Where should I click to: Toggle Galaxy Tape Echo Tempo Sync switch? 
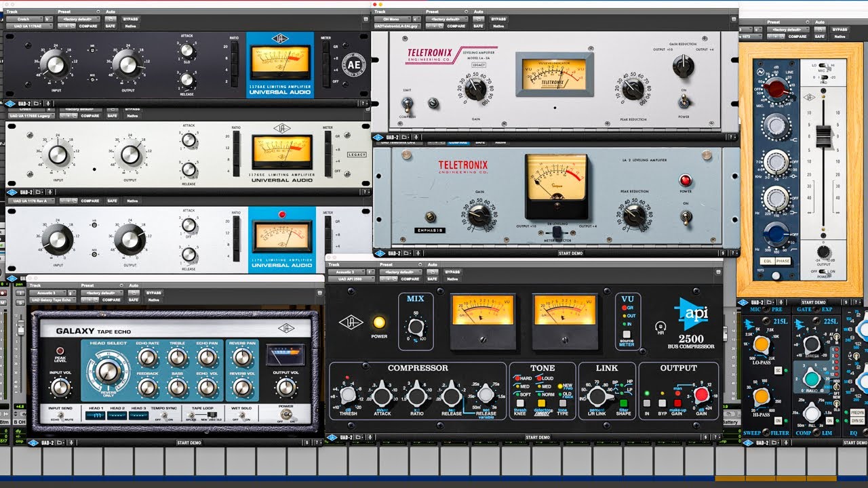click(164, 415)
